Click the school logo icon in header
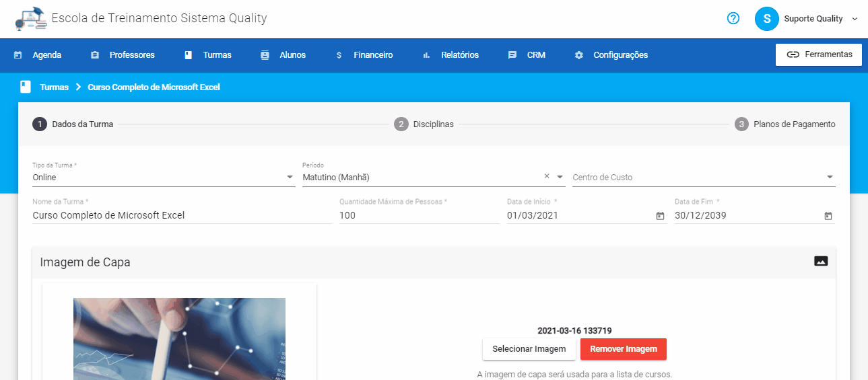 [x=31, y=19]
